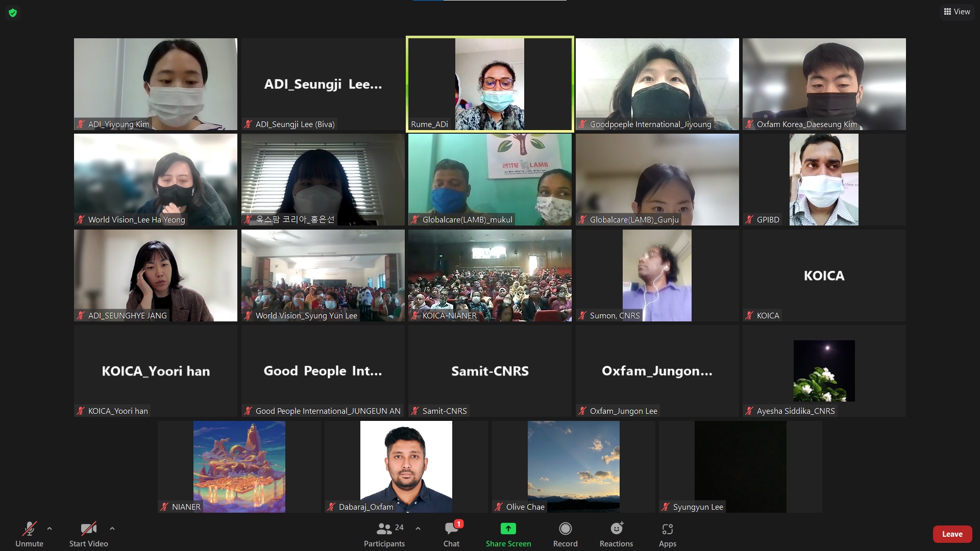Image resolution: width=980 pixels, height=551 pixels.
Task: Expand audio options arrow next to Unmute
Action: pyautogui.click(x=50, y=529)
